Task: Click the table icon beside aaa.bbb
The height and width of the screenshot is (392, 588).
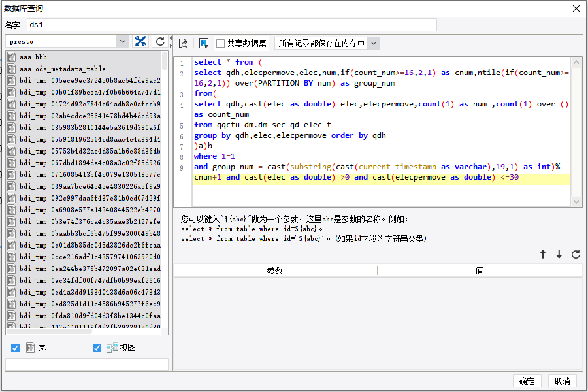Action: point(12,57)
